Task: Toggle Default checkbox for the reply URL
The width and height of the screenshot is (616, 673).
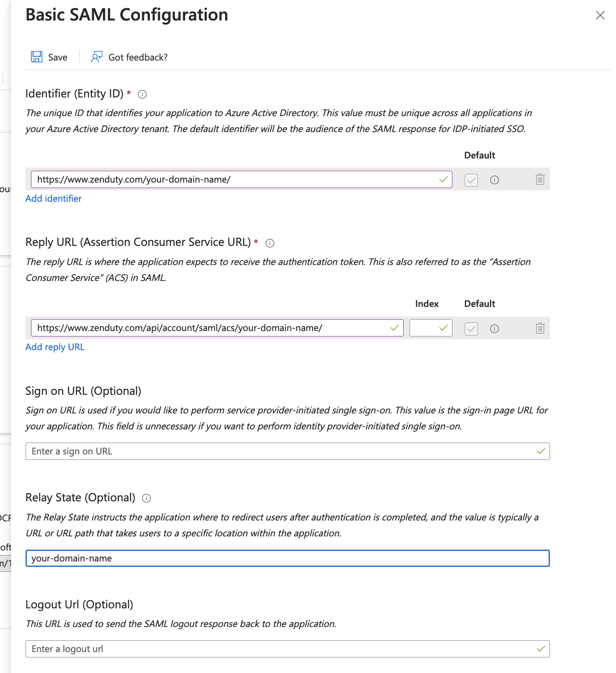Action: click(471, 329)
